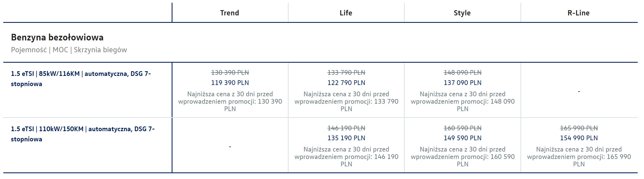The height and width of the screenshot is (179, 644).
Task: Select the 85kW/116KM engine row label
Action: [81, 79]
